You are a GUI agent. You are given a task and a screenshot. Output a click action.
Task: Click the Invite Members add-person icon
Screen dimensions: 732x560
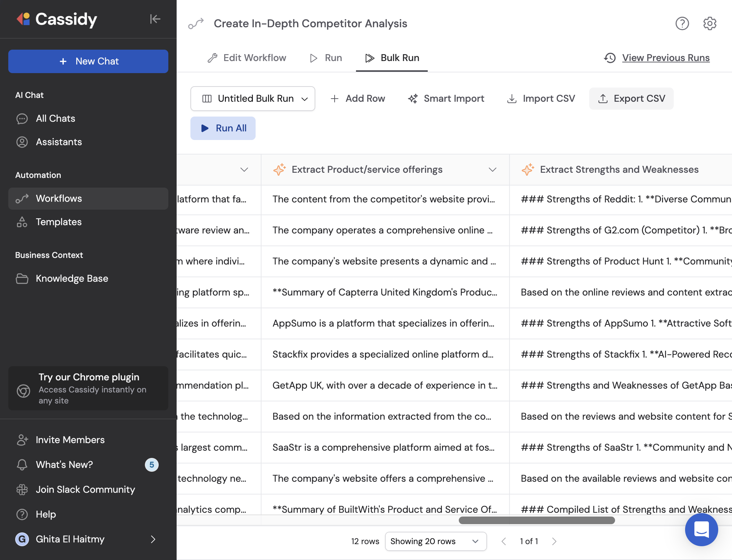(22, 440)
